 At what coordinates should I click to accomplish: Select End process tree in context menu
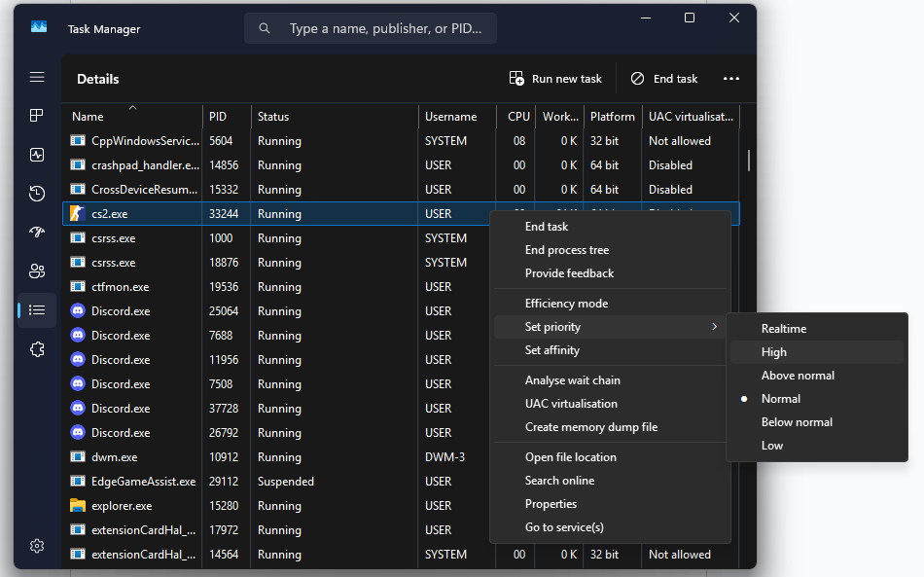[567, 250]
